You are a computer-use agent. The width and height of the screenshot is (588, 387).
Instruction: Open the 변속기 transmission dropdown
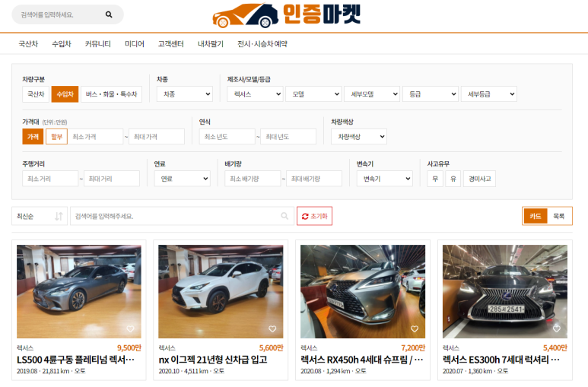(x=385, y=179)
